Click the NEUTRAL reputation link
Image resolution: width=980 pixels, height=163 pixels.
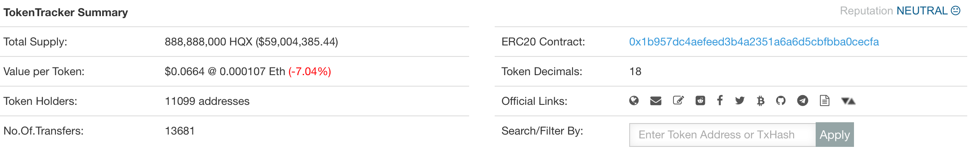[922, 11]
